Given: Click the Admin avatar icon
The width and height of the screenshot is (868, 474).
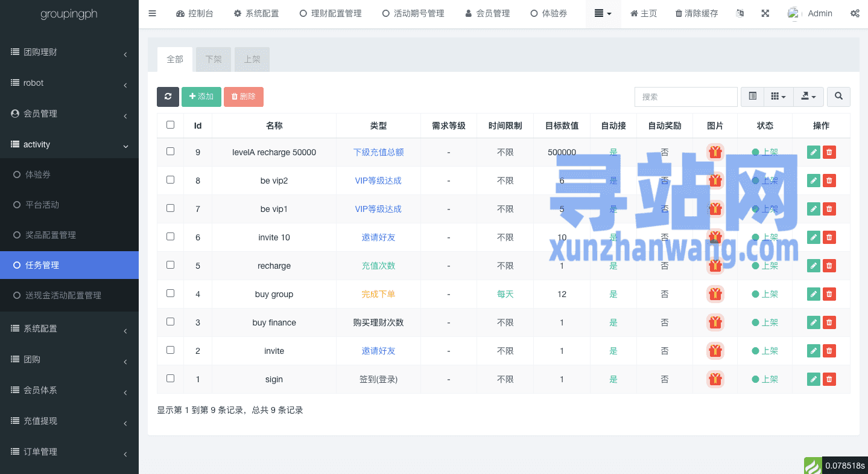Looking at the screenshot, I should (794, 13).
